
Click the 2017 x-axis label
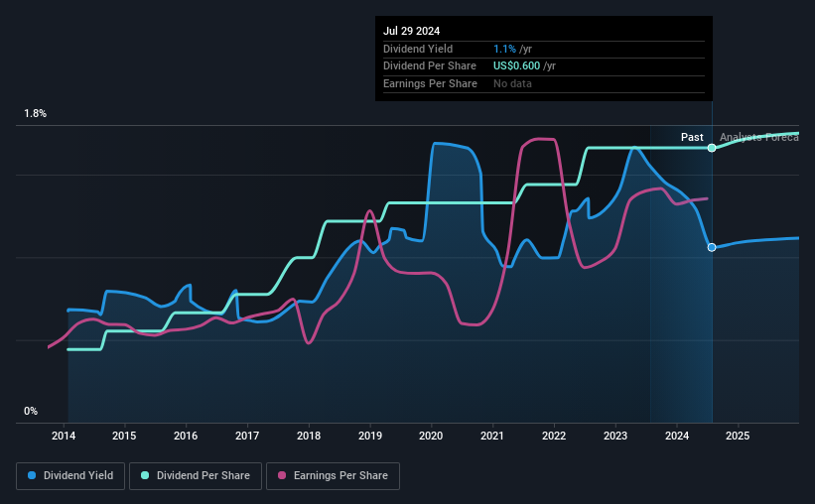click(x=247, y=436)
